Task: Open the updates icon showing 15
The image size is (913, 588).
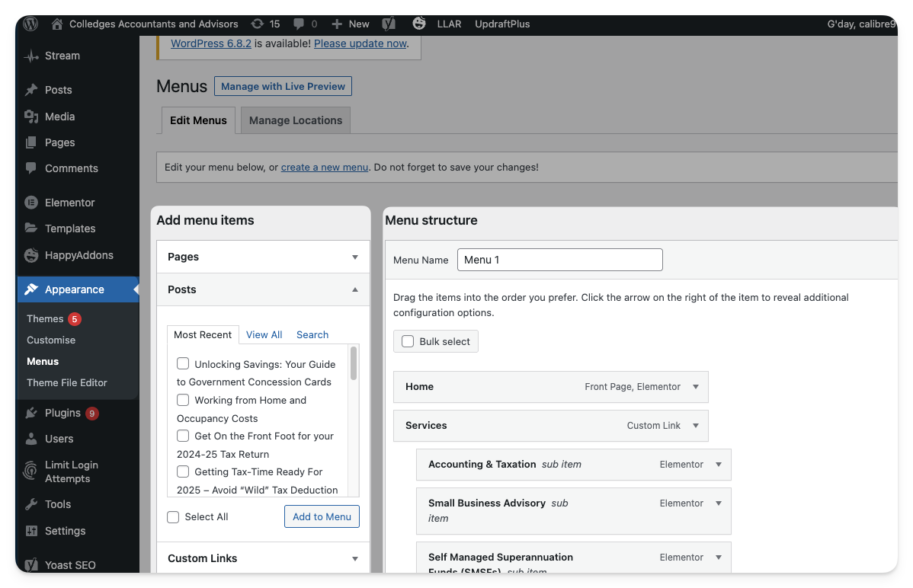Action: pyautogui.click(x=258, y=24)
